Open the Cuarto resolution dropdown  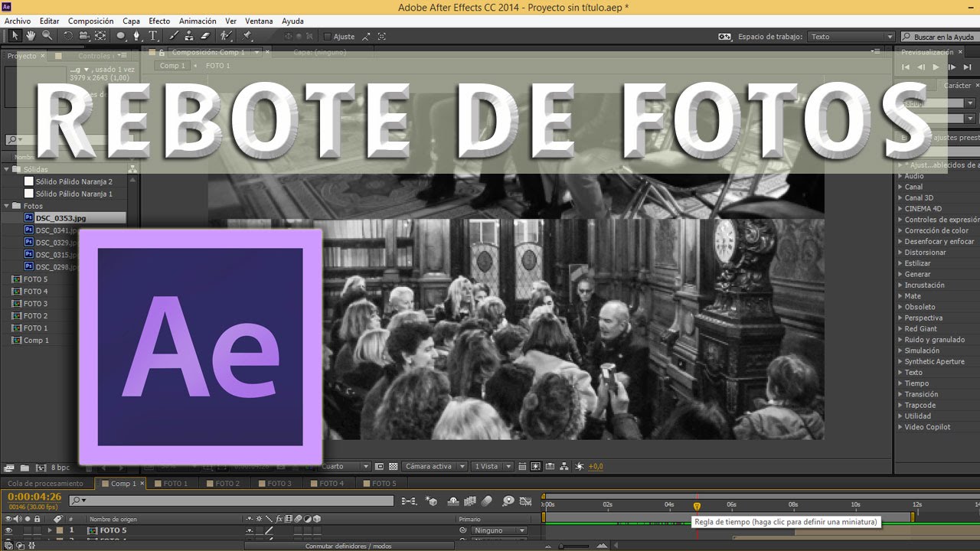click(x=346, y=466)
